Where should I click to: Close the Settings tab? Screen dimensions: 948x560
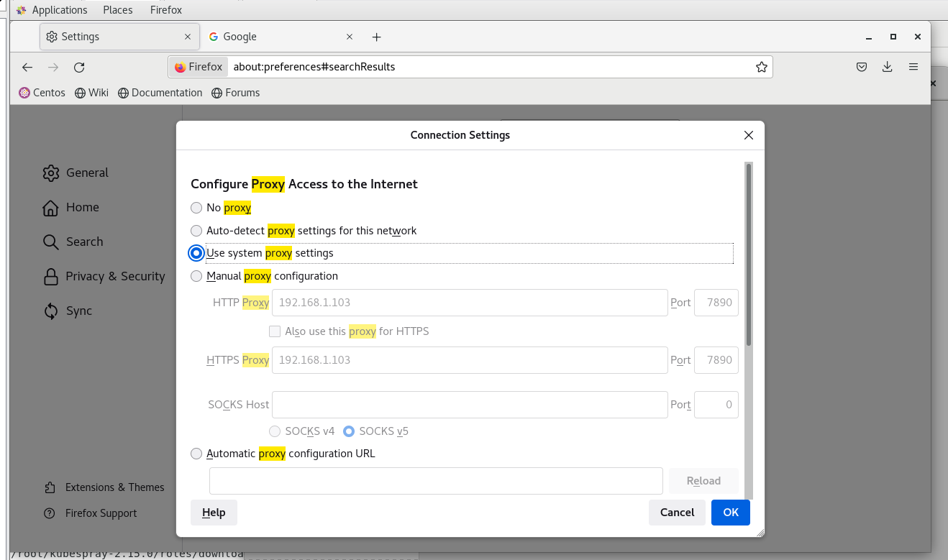[x=188, y=37]
